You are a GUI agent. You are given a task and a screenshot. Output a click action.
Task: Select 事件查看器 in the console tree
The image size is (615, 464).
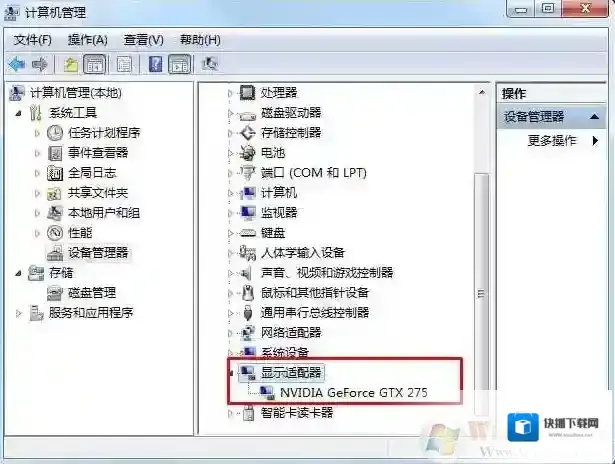pyautogui.click(x=98, y=153)
